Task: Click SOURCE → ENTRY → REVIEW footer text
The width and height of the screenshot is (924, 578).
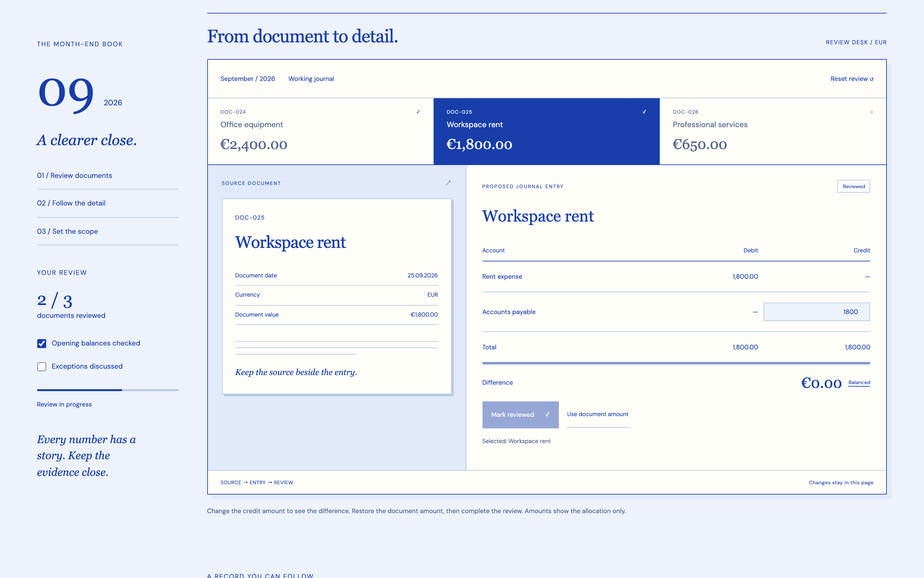Action: click(x=257, y=482)
